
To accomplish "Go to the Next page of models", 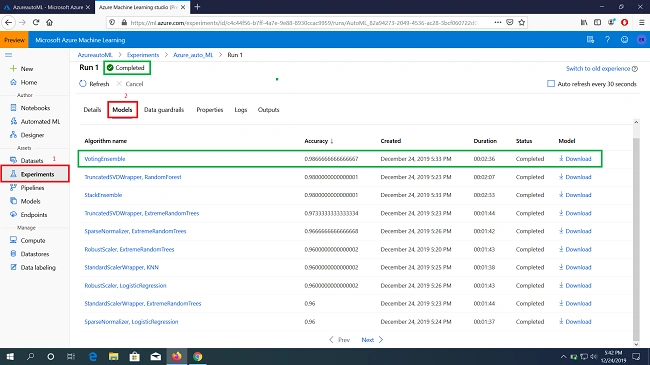I will click(372, 340).
